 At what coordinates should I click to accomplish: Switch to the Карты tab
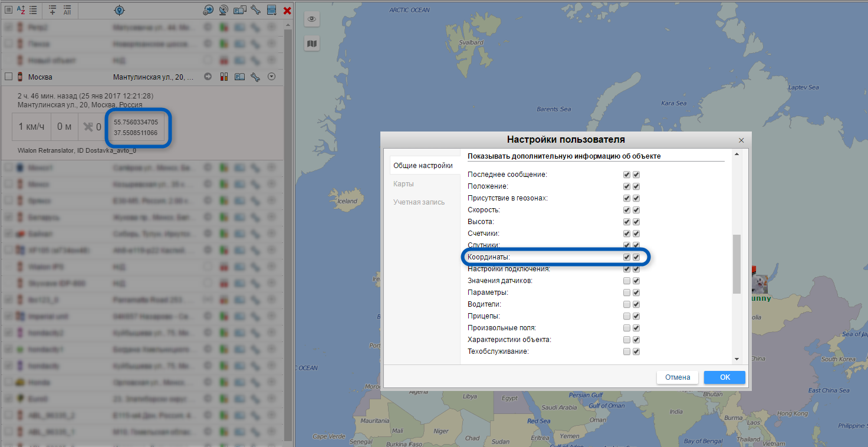403,184
